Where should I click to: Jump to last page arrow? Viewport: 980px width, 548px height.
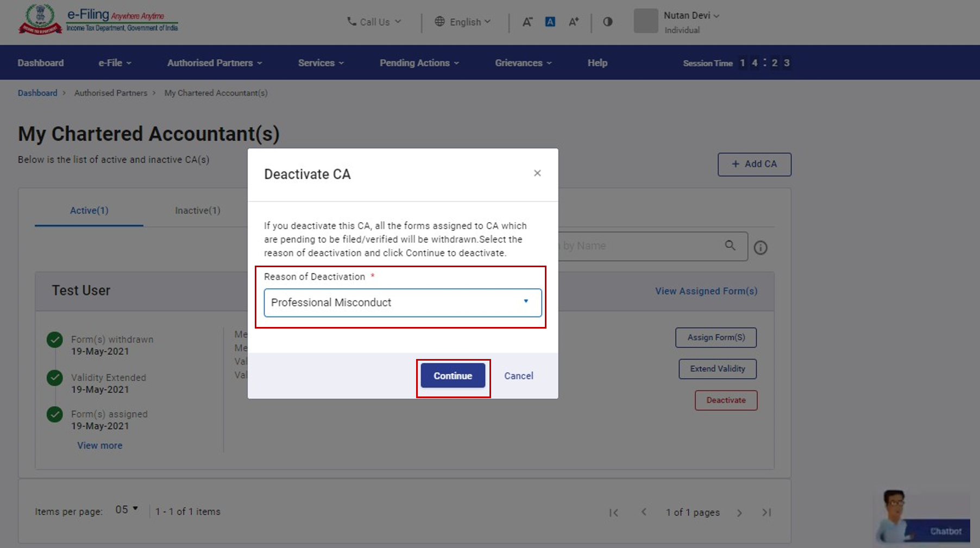[x=767, y=513]
